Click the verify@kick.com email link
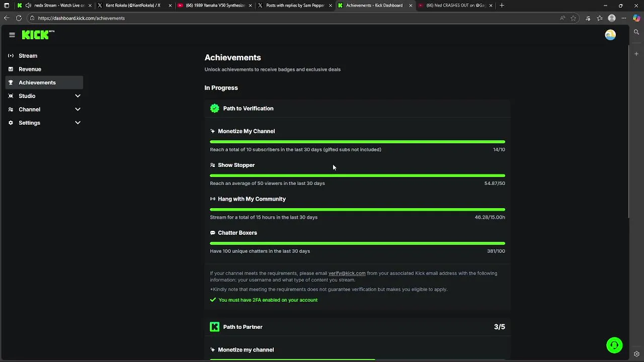Screen dimensions: 644x362 pos(347,274)
